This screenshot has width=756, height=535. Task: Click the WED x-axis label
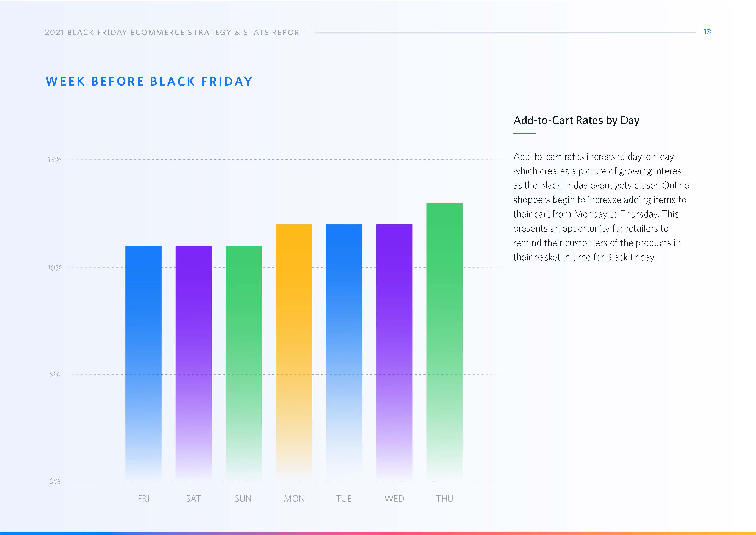coord(394,499)
